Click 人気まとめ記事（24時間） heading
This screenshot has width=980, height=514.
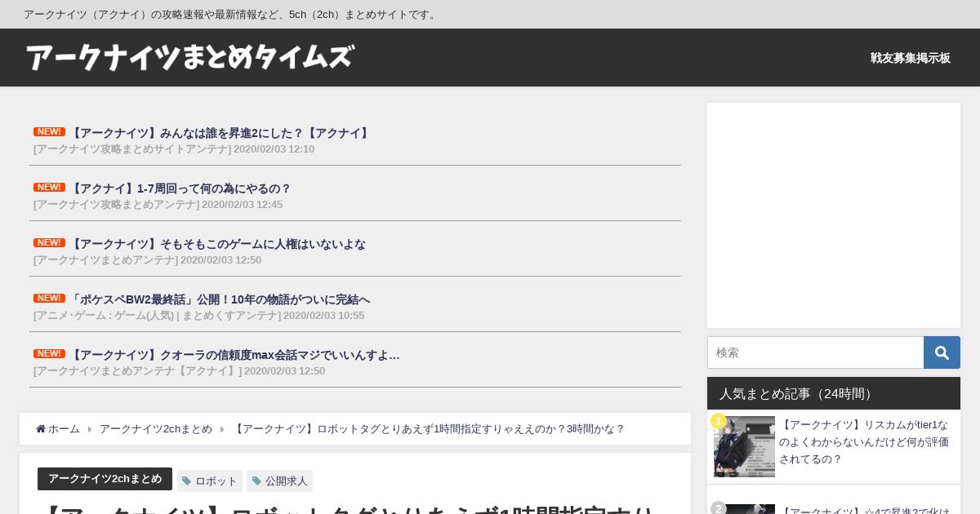point(834,393)
